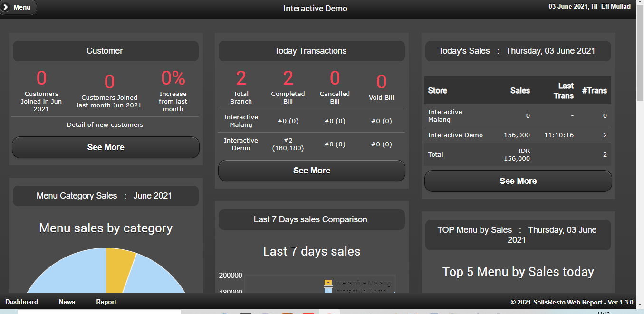
Task: Click the Store column header in sales table
Action: click(x=437, y=91)
